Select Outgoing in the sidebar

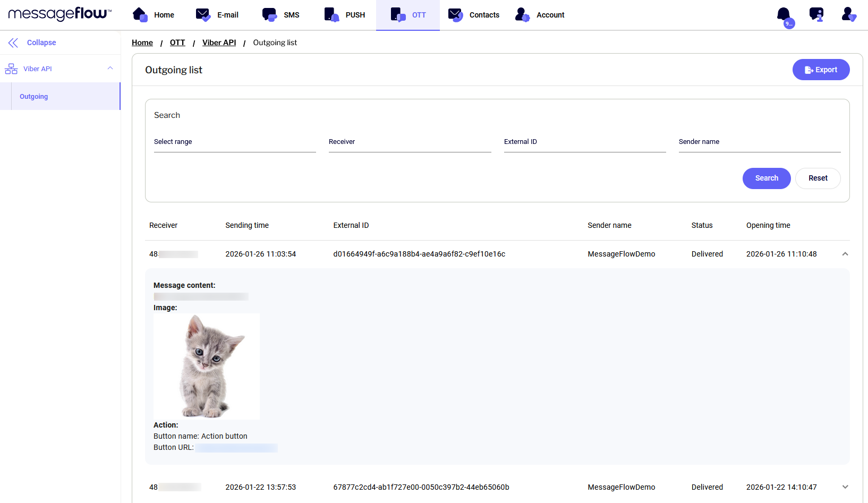click(x=34, y=97)
